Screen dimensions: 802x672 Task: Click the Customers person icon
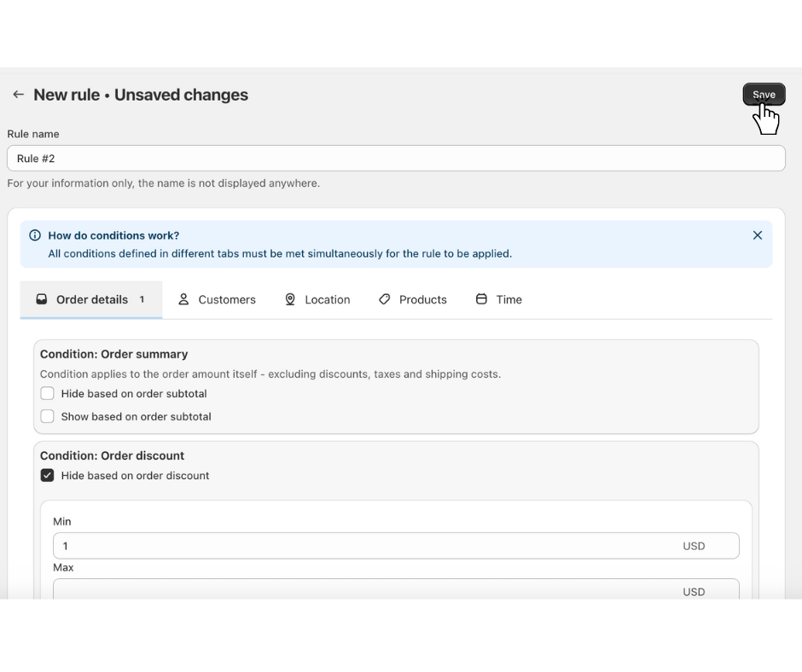183,299
